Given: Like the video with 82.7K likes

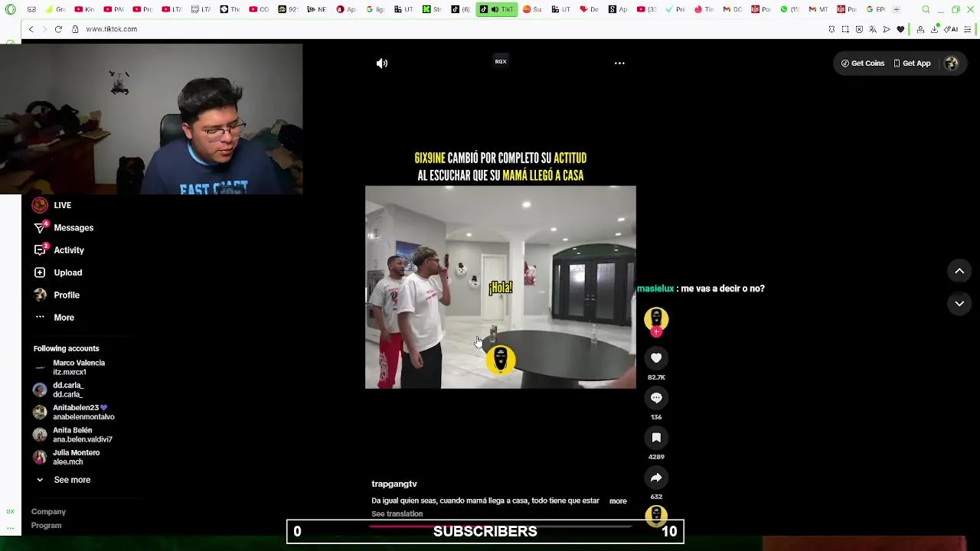Looking at the screenshot, I should [x=656, y=357].
